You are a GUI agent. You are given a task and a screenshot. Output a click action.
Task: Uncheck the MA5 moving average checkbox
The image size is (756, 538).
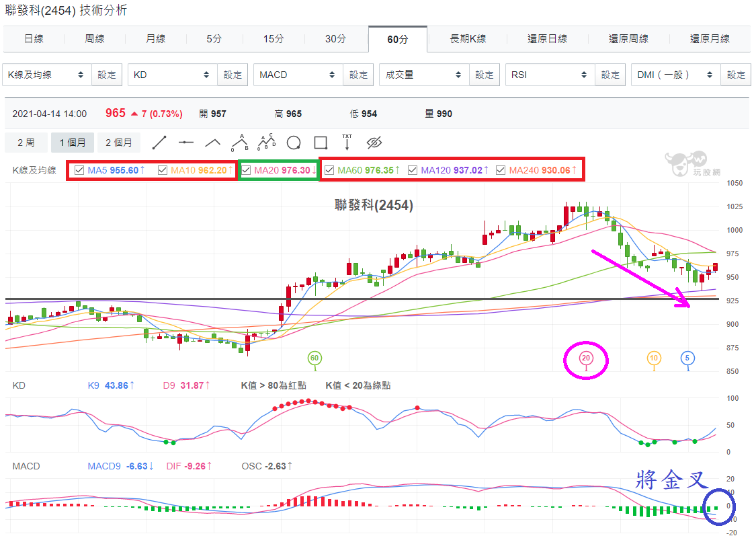[x=79, y=170]
